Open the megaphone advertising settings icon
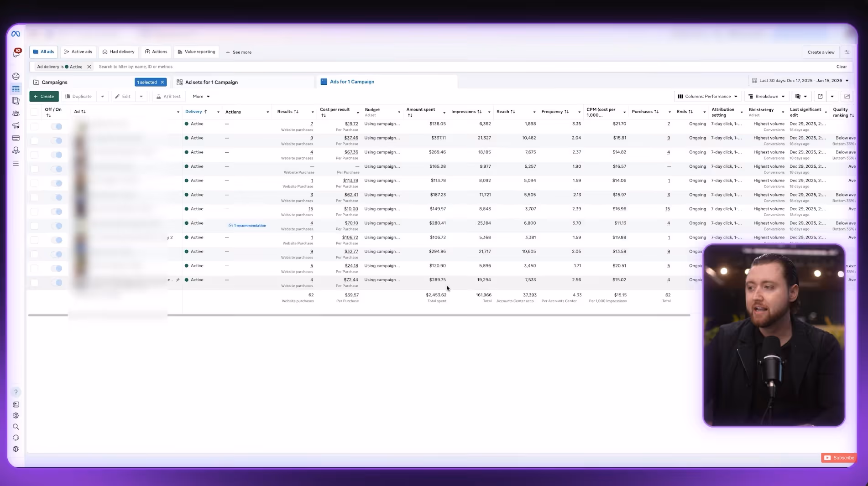The height and width of the screenshot is (486, 868). coord(16,125)
